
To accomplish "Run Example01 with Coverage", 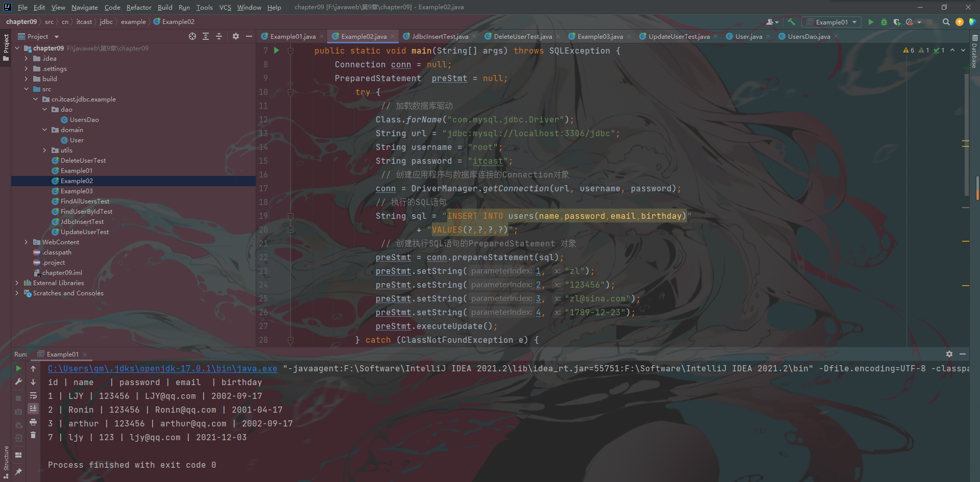I will (x=898, y=22).
